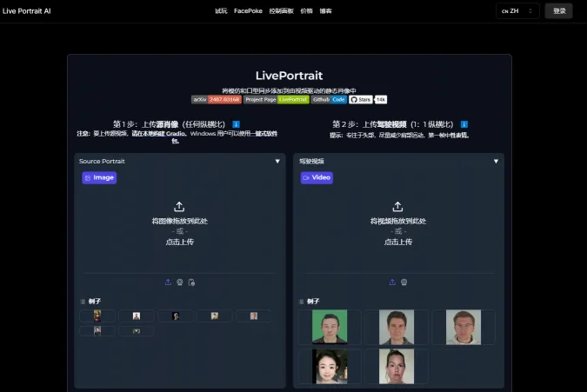Select the dark-haired man example video
The width and height of the screenshot is (587, 392).
397,327
